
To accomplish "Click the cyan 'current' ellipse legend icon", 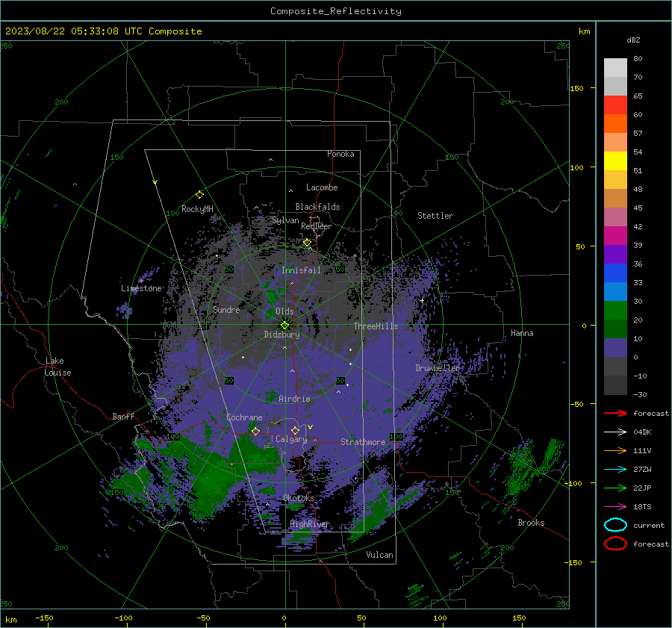I will [x=615, y=525].
